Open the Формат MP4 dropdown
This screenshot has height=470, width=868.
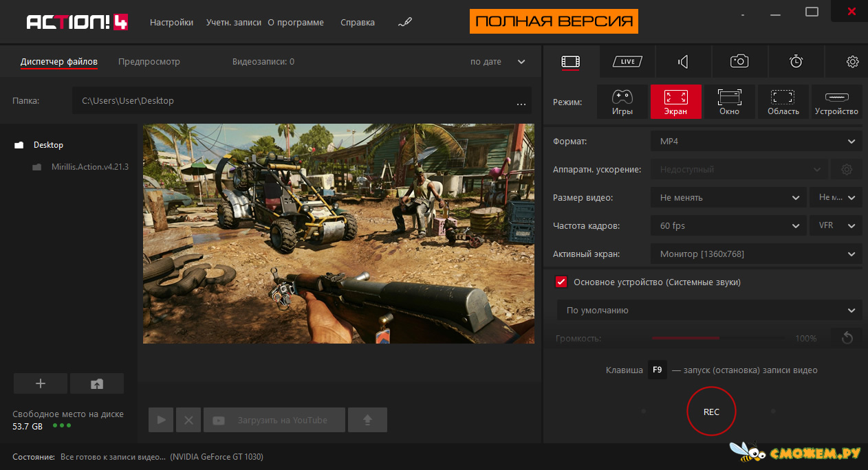[757, 142]
